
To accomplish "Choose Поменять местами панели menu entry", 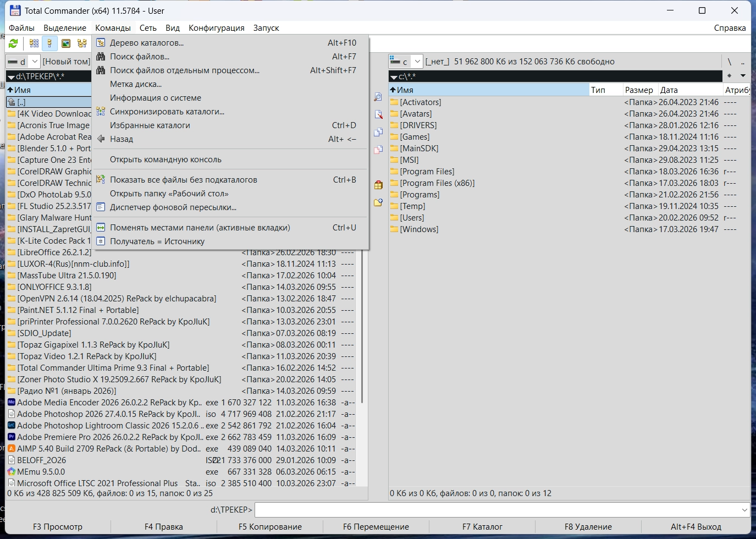I will tap(230, 227).
